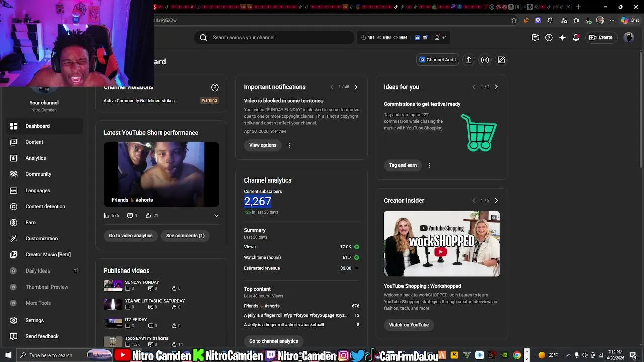
Task: Open the account avatar menu
Action: (628, 37)
